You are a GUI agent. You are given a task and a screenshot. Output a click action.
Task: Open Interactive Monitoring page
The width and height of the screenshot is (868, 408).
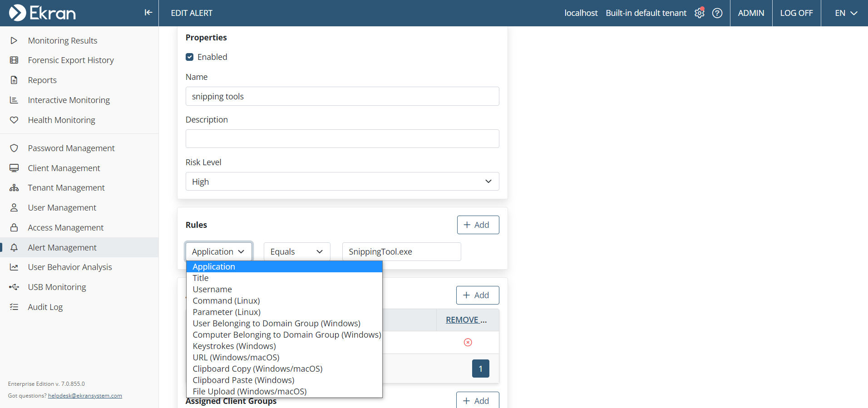click(69, 100)
